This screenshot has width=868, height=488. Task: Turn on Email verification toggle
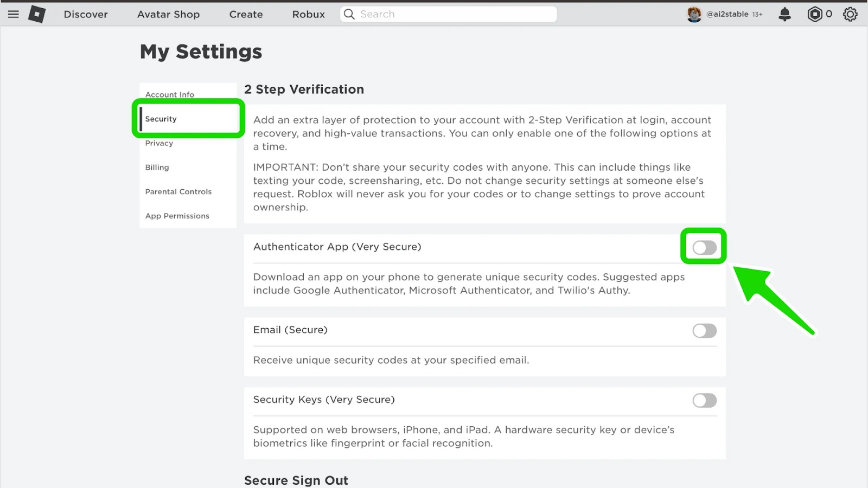704,331
